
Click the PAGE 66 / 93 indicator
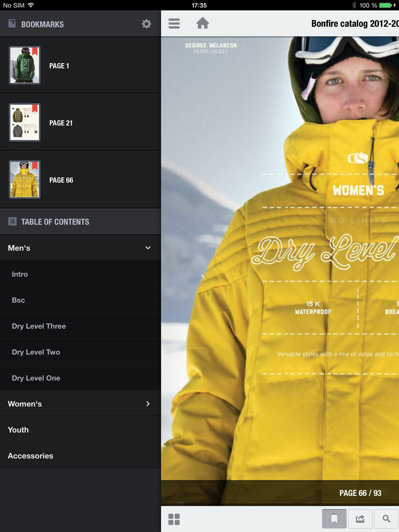point(360,493)
